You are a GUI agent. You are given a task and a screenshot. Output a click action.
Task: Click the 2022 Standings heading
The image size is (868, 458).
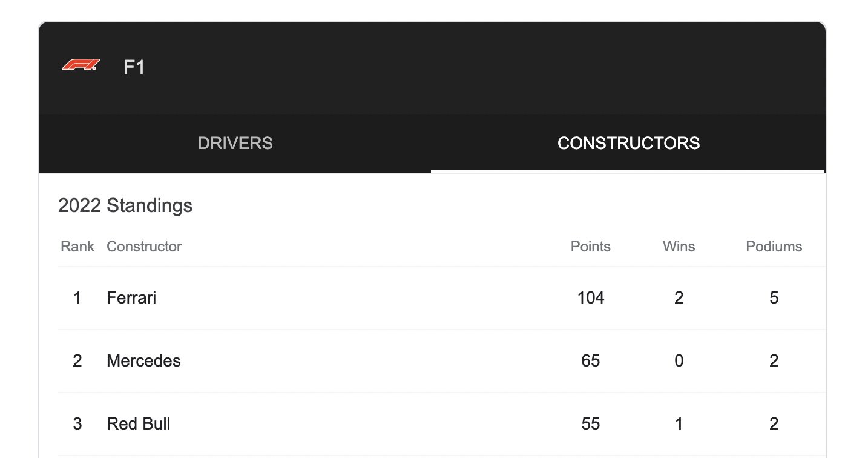tap(125, 206)
